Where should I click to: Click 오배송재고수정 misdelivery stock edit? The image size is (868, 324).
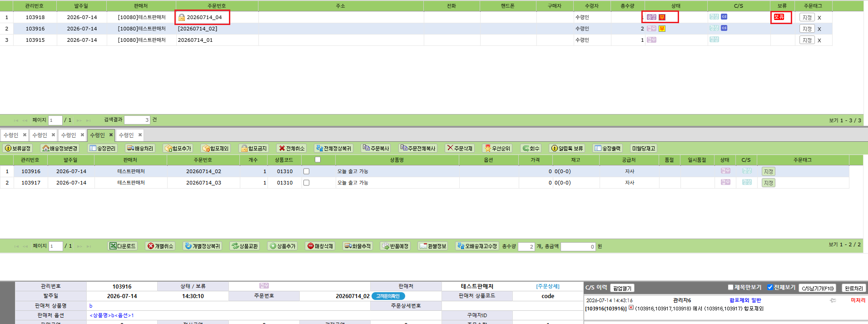(x=477, y=246)
